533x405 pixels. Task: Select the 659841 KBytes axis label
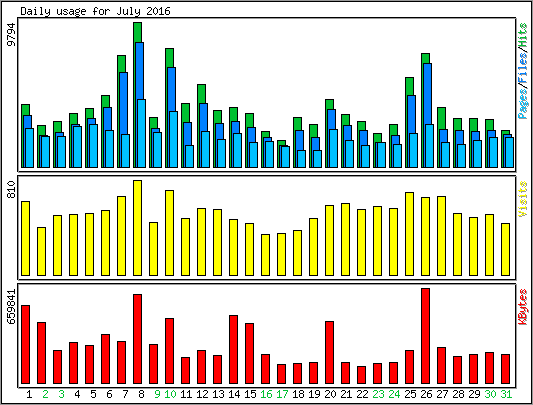pos(12,307)
